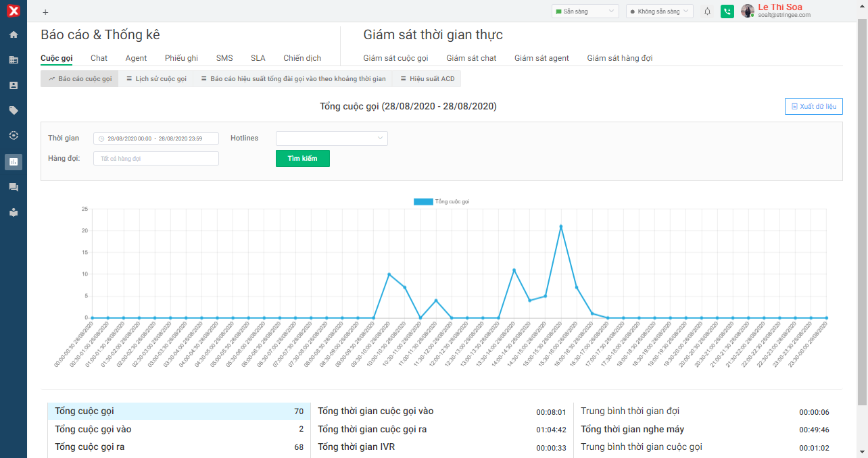The height and width of the screenshot is (458, 868).
Task: Open the contacts icon in sidebar
Action: coord(14,85)
